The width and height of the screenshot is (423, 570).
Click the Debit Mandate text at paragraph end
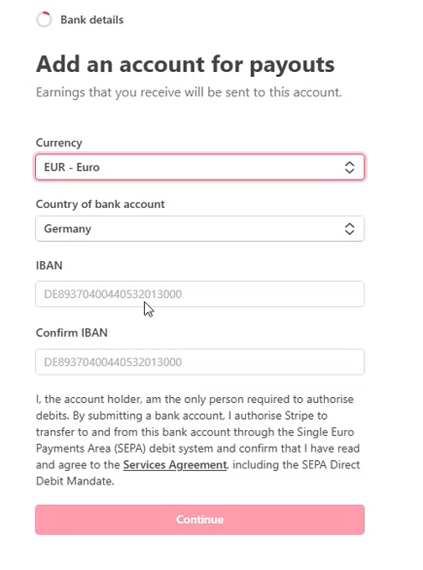point(75,481)
